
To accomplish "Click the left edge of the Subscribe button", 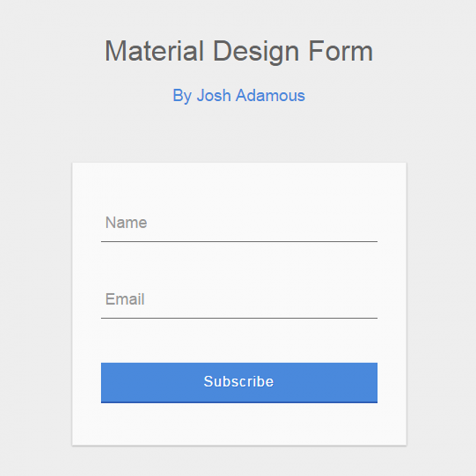I will (x=105, y=382).
